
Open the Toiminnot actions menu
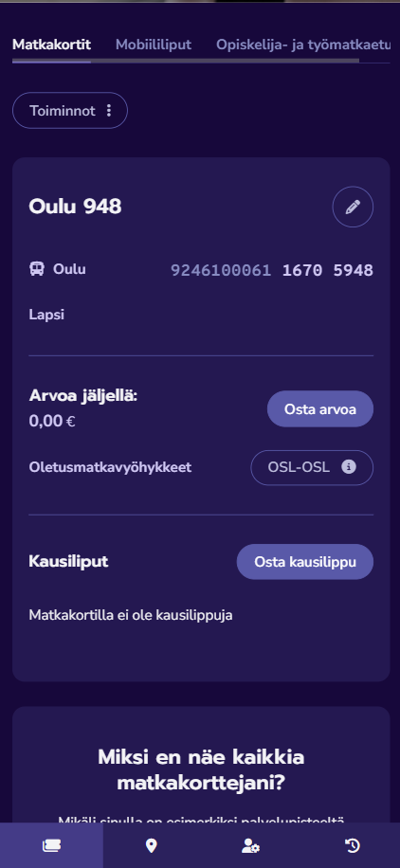coord(70,111)
